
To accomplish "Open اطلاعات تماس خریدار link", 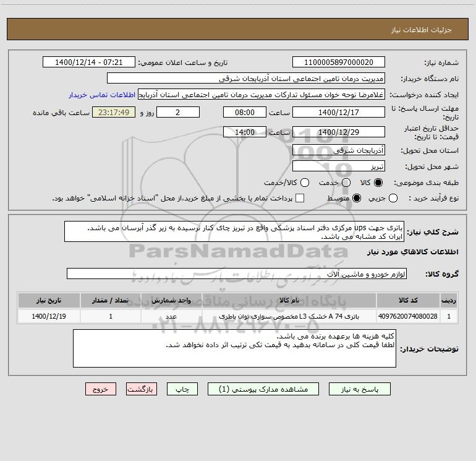I will [102, 95].
